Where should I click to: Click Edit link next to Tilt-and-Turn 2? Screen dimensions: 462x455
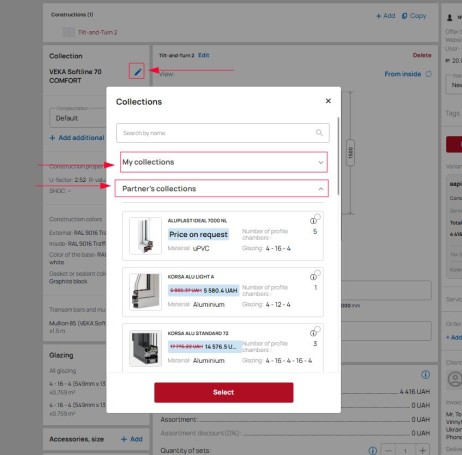tap(204, 55)
